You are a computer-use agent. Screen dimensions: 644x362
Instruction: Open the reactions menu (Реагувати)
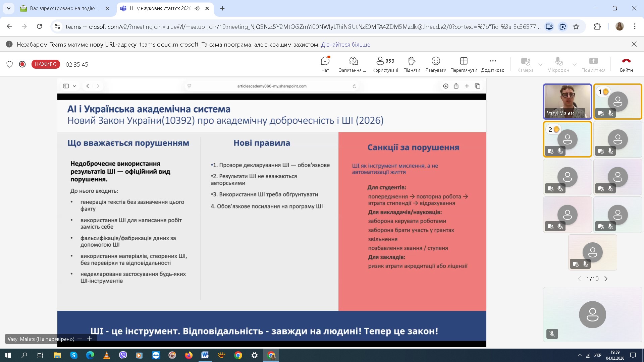435,64
